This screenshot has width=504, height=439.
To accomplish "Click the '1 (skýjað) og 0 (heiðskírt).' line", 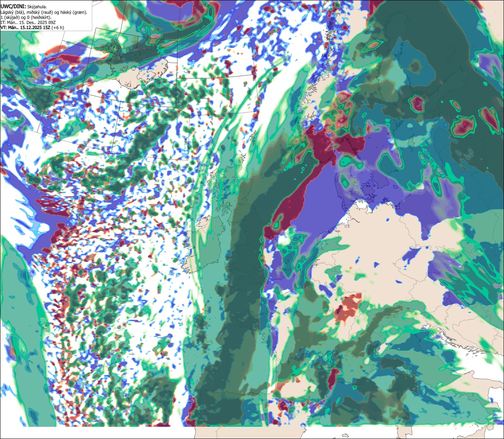I will [x=26, y=17].
